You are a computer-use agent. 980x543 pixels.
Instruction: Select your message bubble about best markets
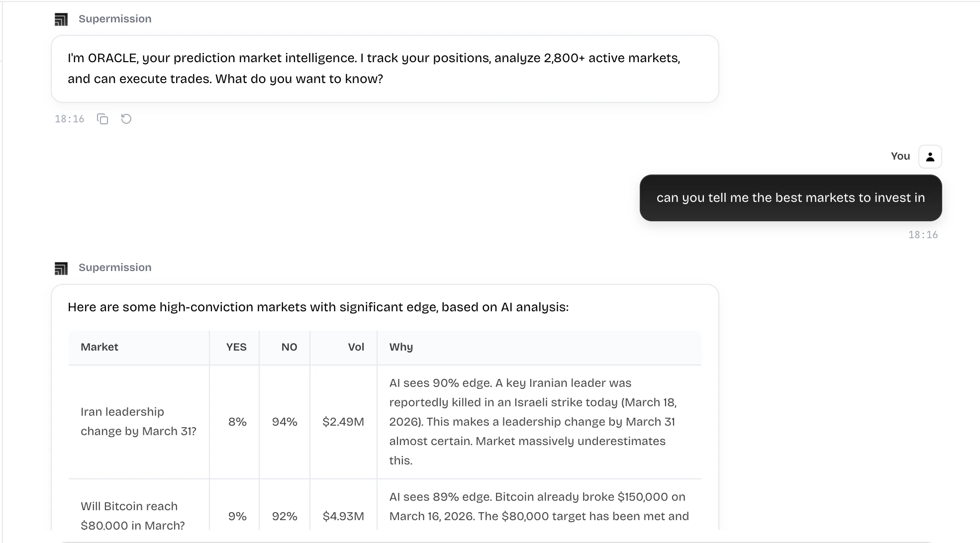[x=790, y=198]
